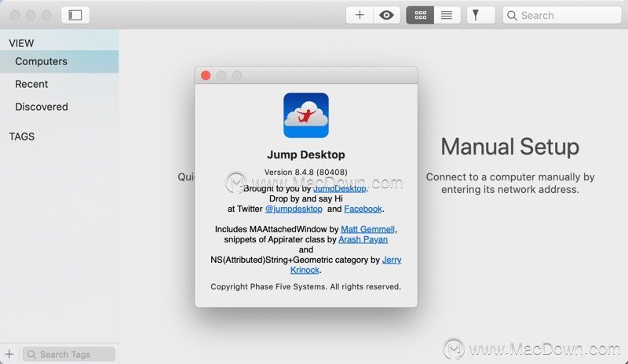628x364 pixels.
Task: Switch to list view
Action: pyautogui.click(x=447, y=15)
